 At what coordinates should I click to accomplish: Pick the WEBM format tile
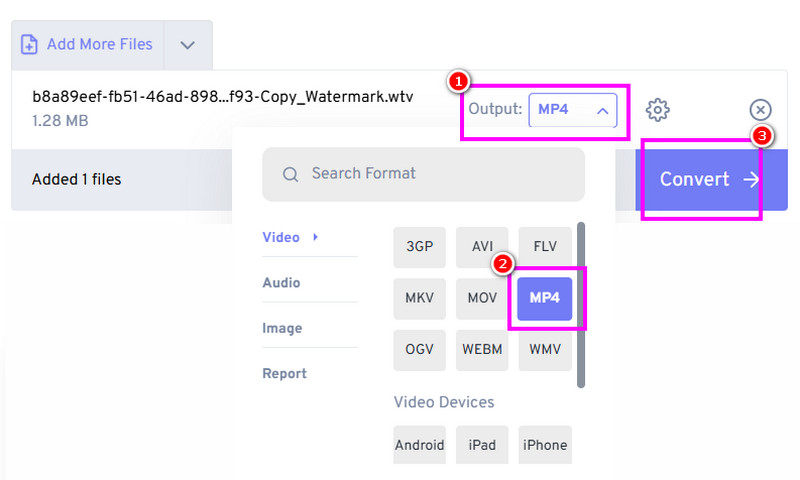(x=482, y=350)
